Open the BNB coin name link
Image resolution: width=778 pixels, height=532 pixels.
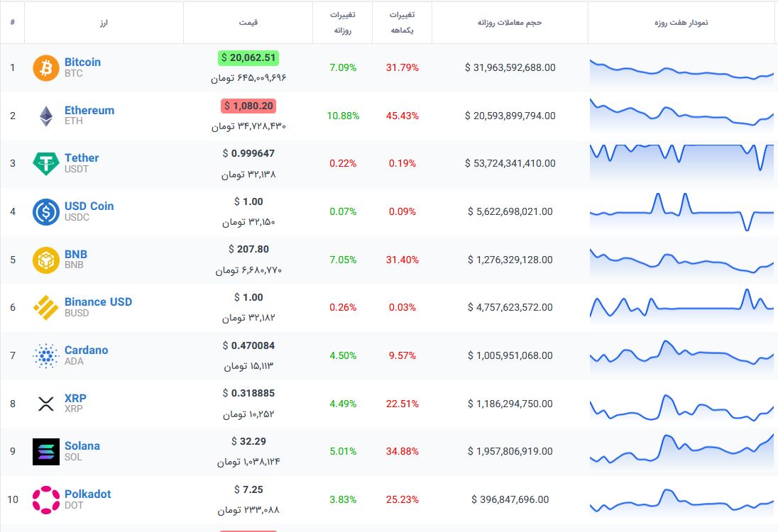76,254
